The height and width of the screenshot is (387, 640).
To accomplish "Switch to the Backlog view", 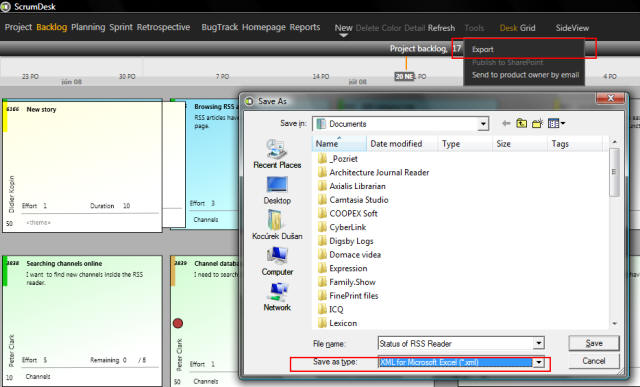I will click(x=51, y=27).
